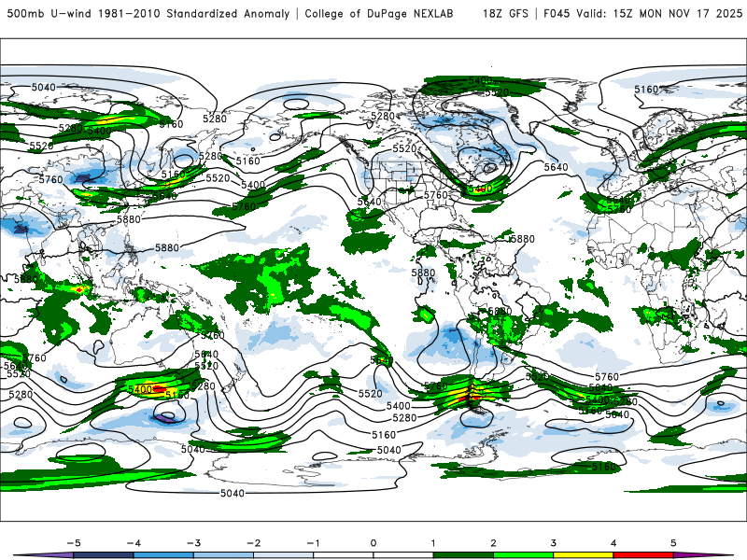Click the '5880' label over Peru in South America
The height and width of the screenshot is (560, 747).
coord(499,312)
